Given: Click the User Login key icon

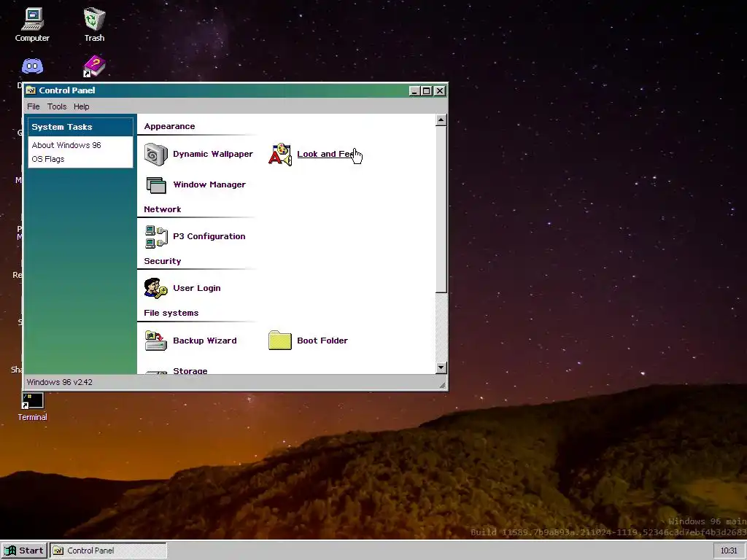Looking at the screenshot, I should click(156, 288).
